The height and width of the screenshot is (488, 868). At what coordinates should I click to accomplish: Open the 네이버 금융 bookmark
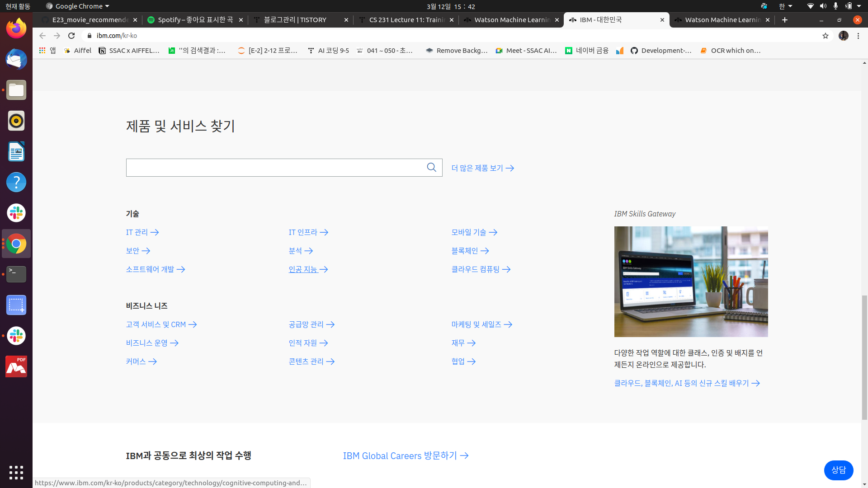pyautogui.click(x=587, y=51)
